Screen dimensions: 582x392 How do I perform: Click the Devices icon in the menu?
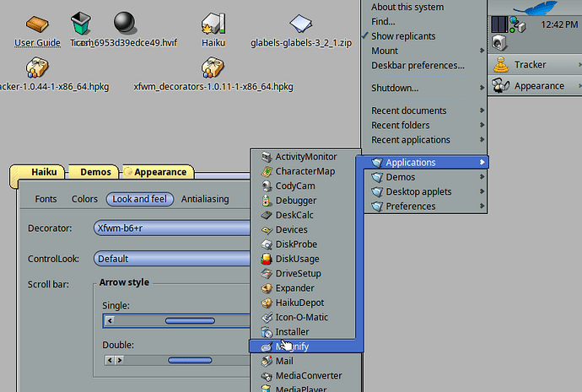tap(267, 230)
